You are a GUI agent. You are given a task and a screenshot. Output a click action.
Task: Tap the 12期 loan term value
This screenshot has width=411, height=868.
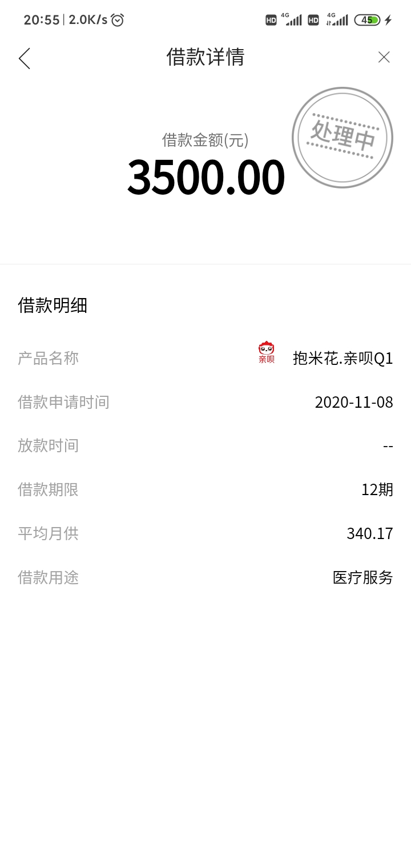tap(377, 489)
